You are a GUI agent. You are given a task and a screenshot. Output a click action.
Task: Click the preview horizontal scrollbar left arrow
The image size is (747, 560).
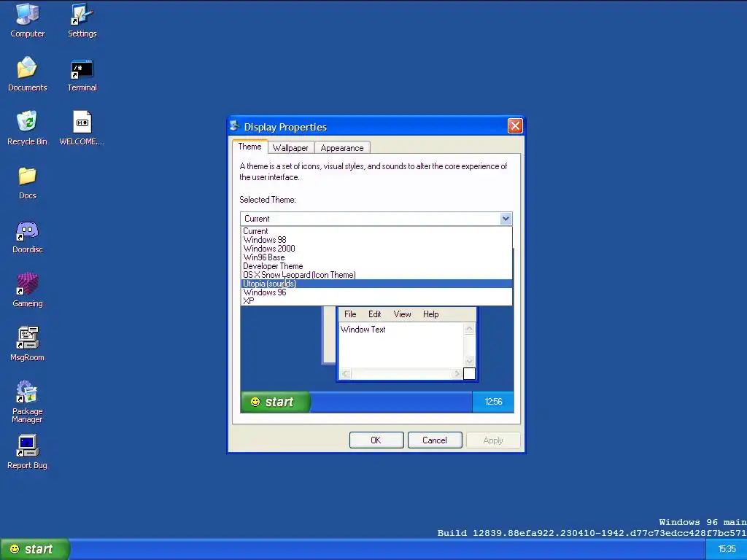click(x=345, y=374)
